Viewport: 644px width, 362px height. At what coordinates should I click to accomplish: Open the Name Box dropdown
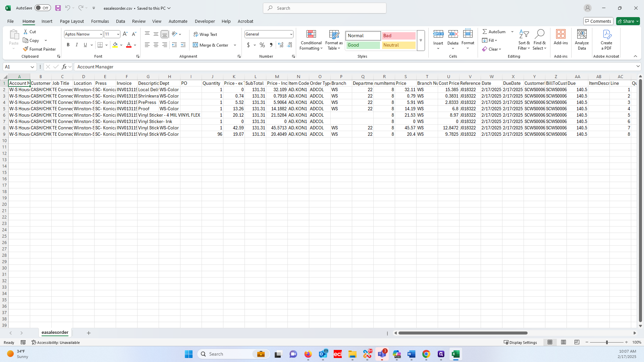[x=32, y=67]
